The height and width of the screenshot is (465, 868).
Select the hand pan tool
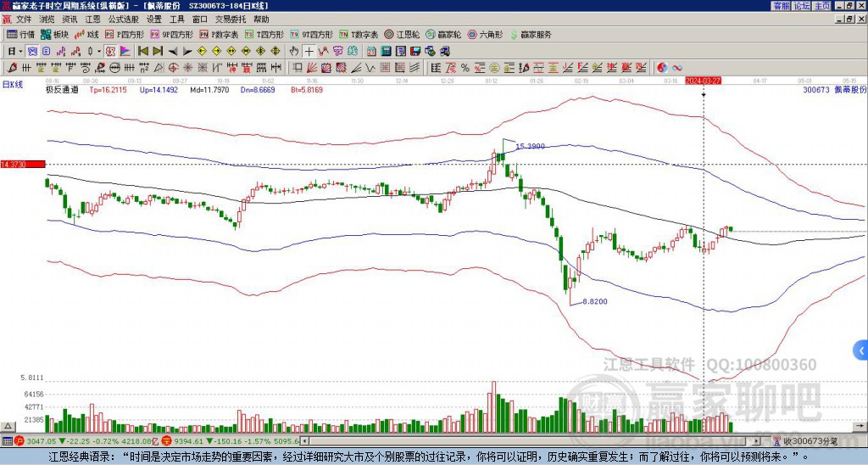[293, 52]
